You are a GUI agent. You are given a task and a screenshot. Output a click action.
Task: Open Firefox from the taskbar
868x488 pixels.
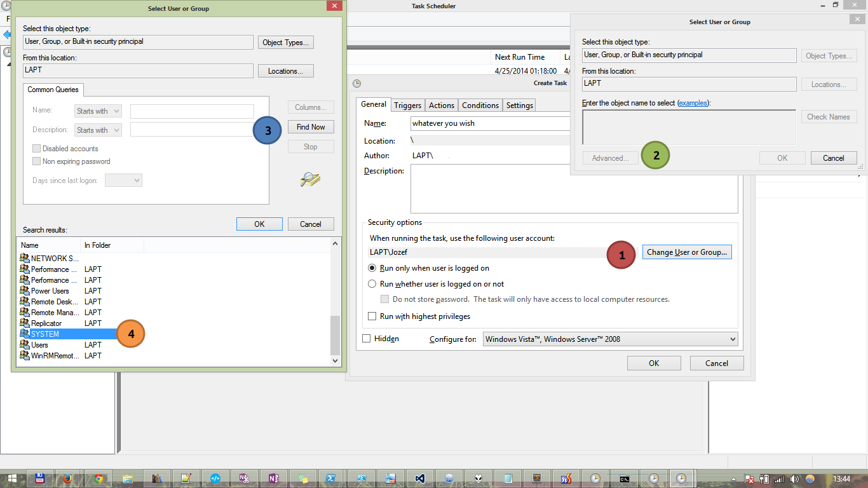point(67,478)
